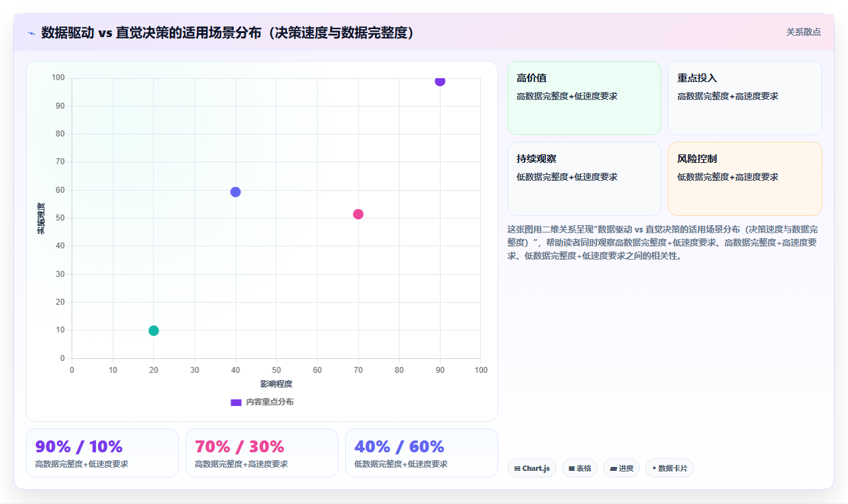
Task: Toggle the 内容重点分布 legend item
Action: pos(262,402)
